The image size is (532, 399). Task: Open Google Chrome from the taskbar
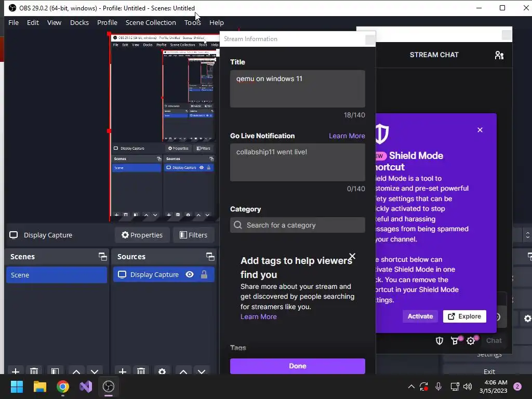63,387
